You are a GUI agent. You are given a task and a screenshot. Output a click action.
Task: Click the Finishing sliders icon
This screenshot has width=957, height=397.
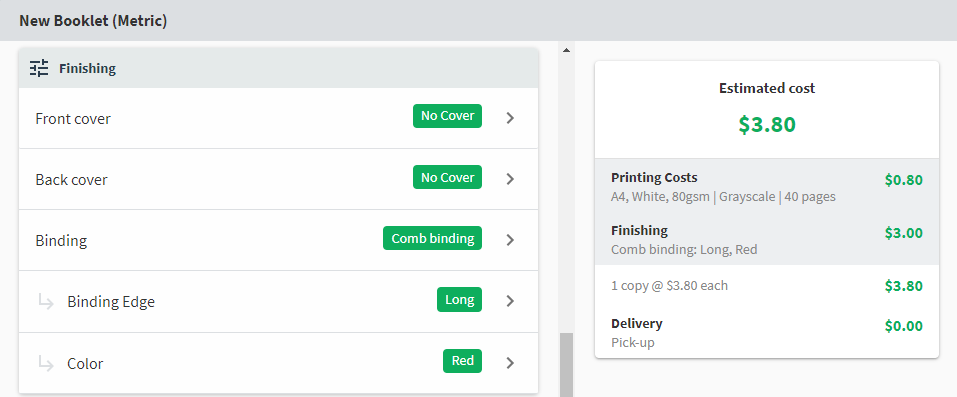39,68
